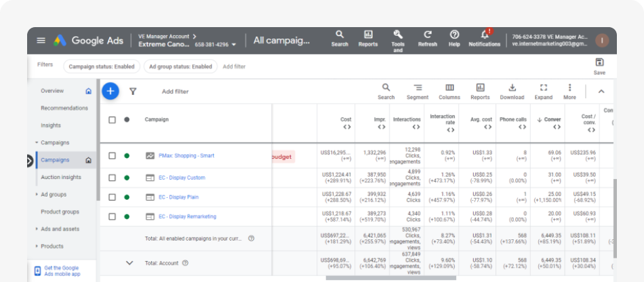Collapse the chart with the up chevron
This screenshot has height=282, width=644.
(601, 92)
